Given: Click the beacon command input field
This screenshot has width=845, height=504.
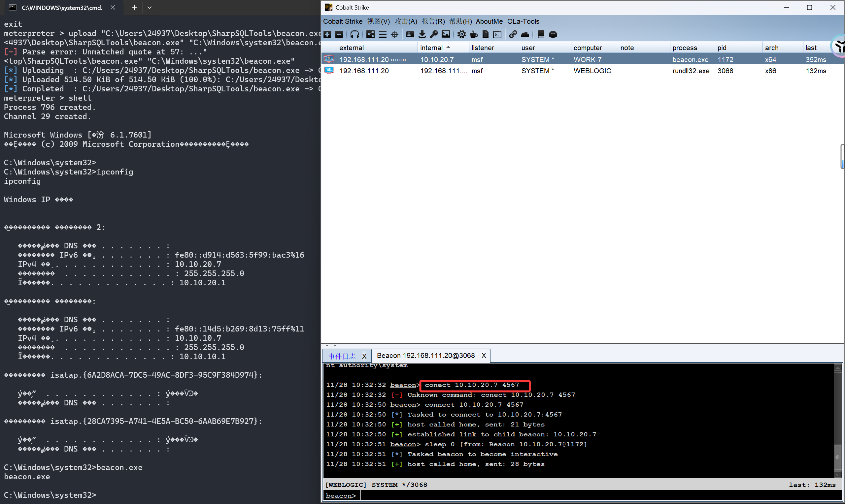Looking at the screenshot, I should coord(578,495).
